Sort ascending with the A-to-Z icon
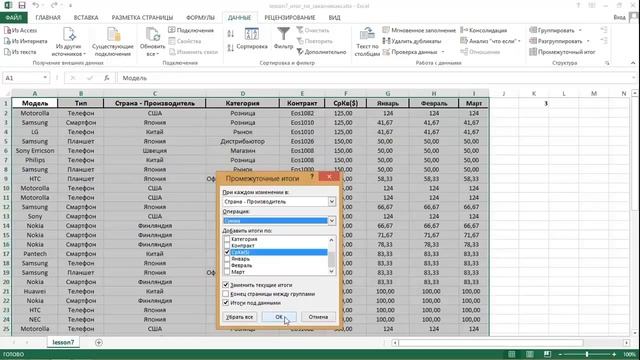This screenshot has height=360, width=640. click(x=231, y=34)
